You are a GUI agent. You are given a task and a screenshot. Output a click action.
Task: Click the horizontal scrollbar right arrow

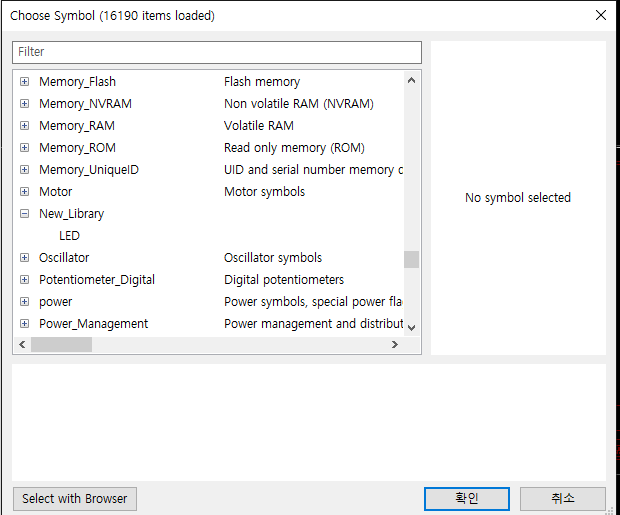pyautogui.click(x=395, y=345)
